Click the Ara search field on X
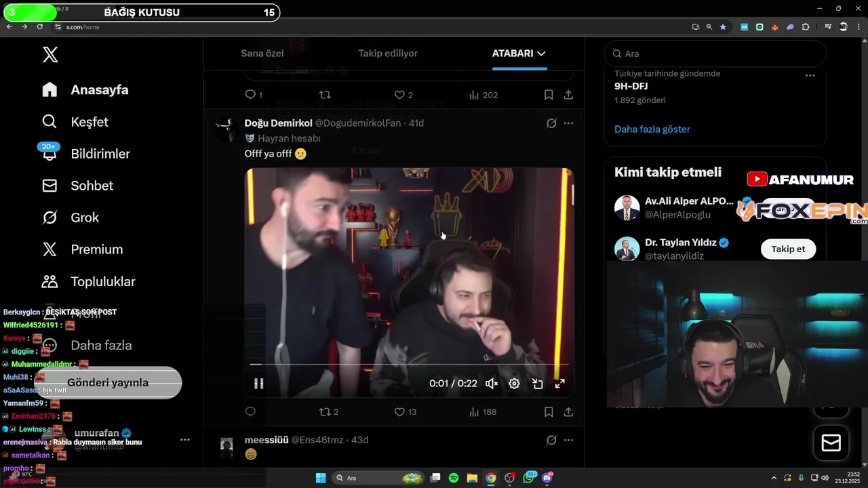The height and width of the screenshot is (488, 868). click(x=715, y=54)
